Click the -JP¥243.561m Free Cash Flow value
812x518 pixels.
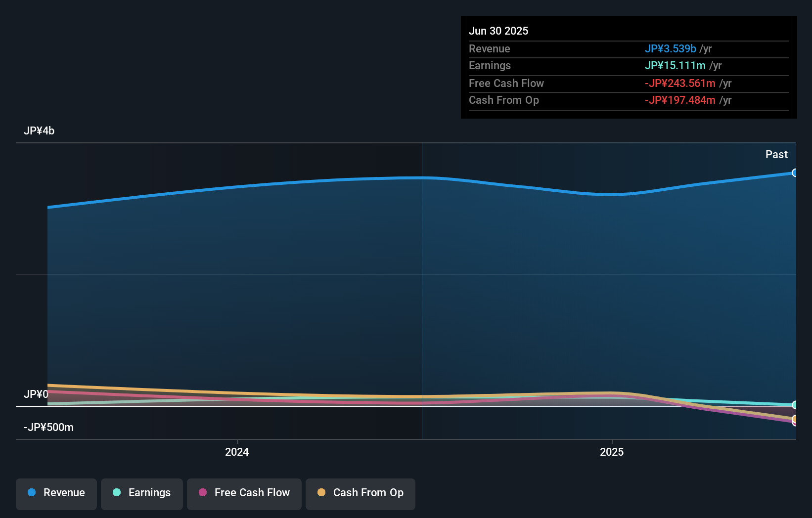pos(679,83)
